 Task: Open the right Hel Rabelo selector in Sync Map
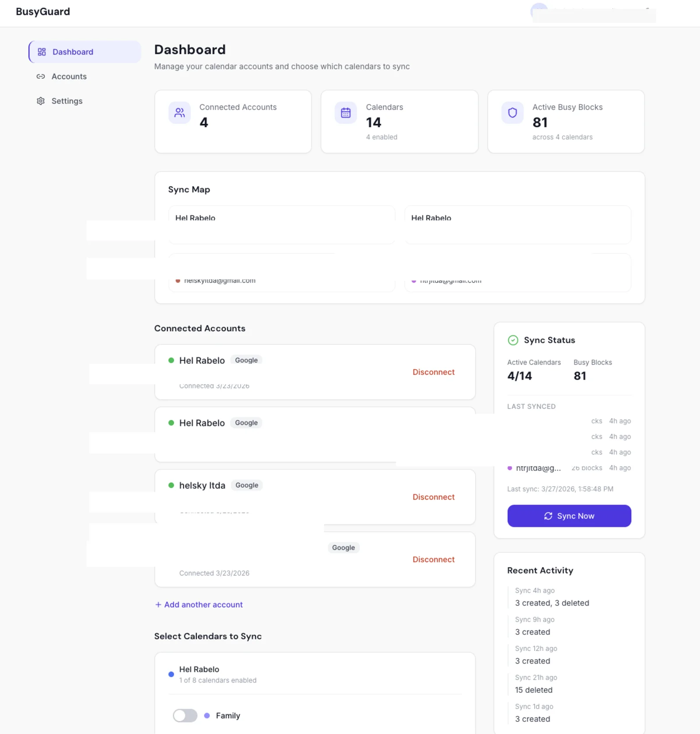coord(518,224)
